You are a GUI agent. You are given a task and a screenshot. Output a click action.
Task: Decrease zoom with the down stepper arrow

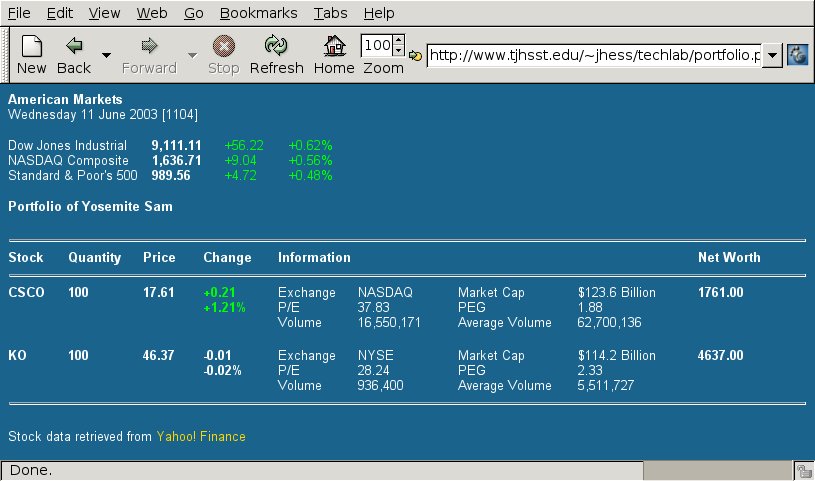[x=399, y=50]
